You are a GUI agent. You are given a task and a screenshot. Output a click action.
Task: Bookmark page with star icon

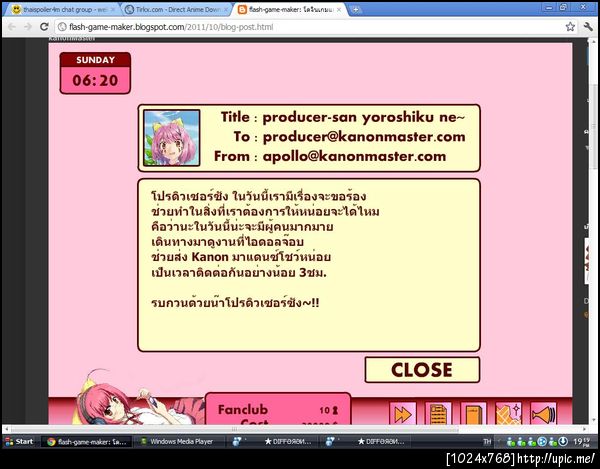tap(570, 27)
